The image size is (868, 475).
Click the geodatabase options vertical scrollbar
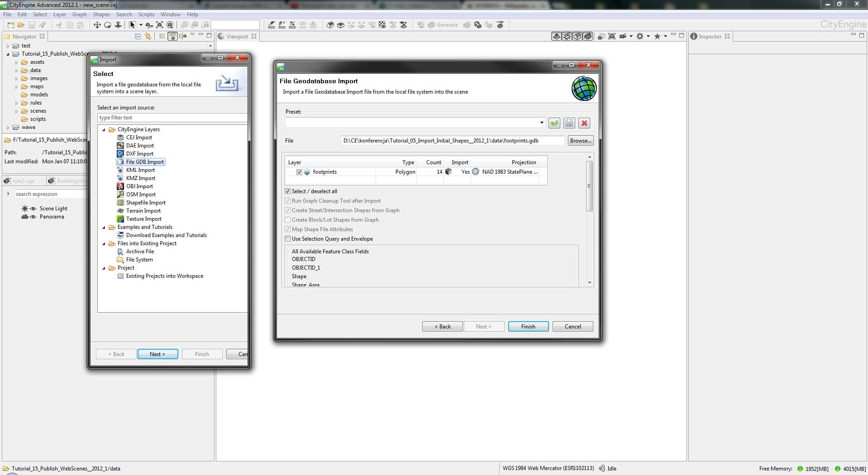click(x=589, y=185)
